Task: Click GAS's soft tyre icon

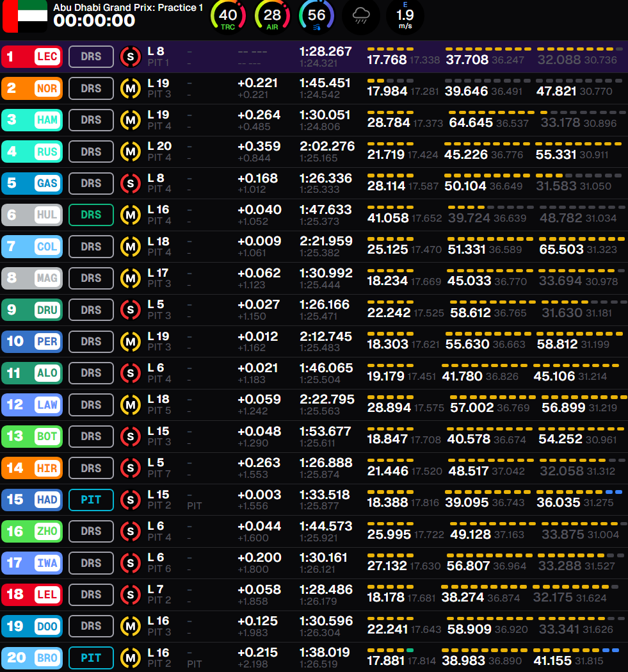Action: pos(131,183)
